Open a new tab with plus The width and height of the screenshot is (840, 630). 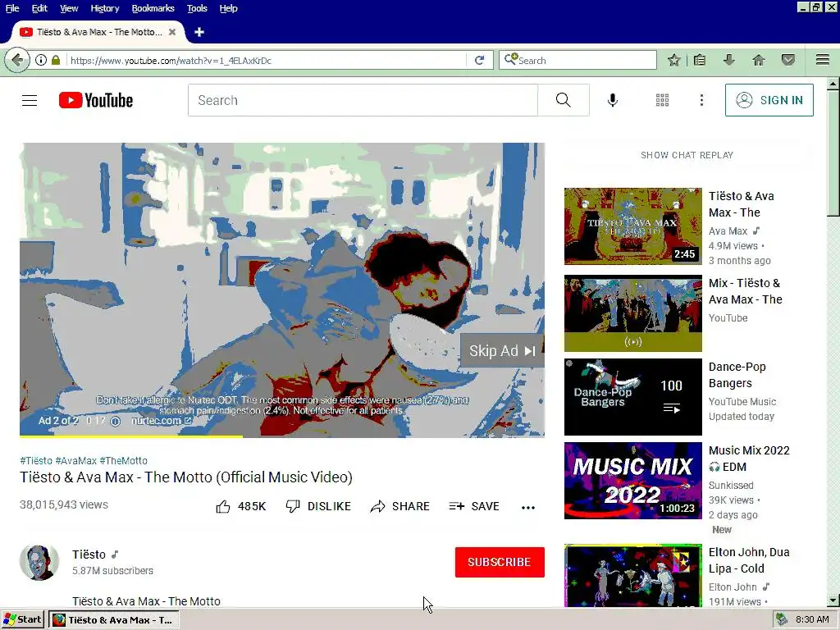coord(199,32)
